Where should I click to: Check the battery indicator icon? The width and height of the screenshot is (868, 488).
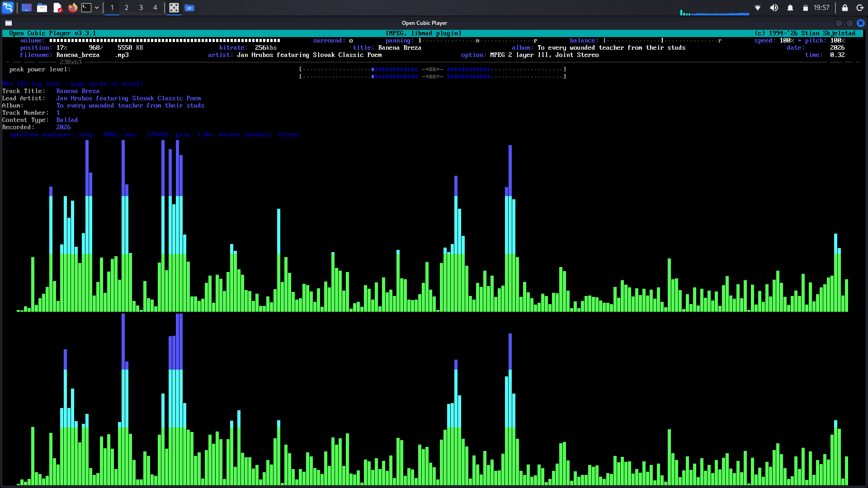[805, 8]
